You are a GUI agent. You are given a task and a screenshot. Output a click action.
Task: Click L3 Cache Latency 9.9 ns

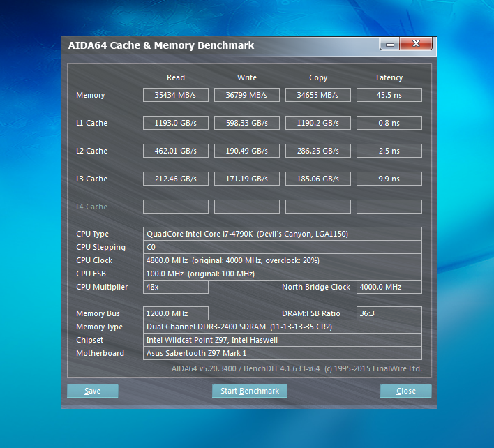click(389, 179)
